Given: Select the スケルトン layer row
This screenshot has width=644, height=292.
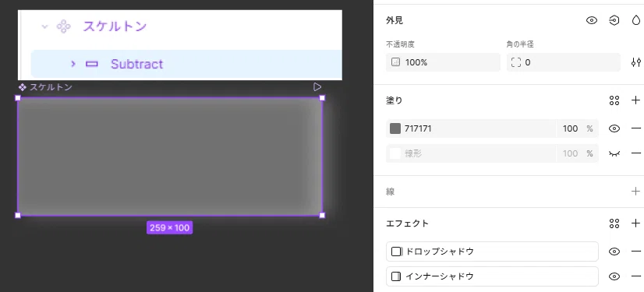Looking at the screenshot, I should [x=180, y=26].
